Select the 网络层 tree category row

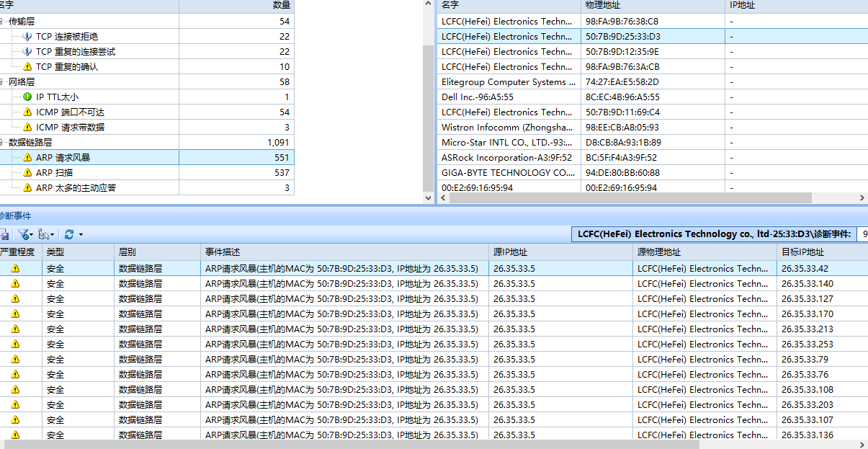point(147,81)
